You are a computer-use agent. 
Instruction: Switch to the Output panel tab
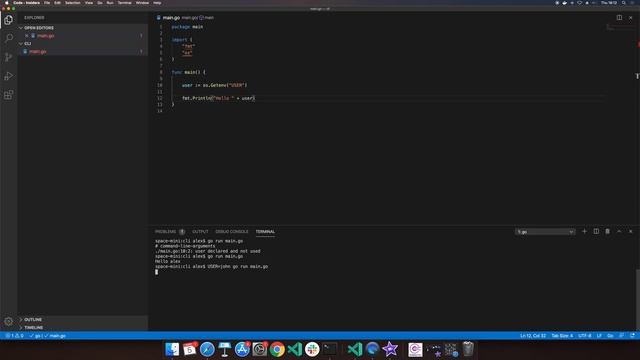200,231
